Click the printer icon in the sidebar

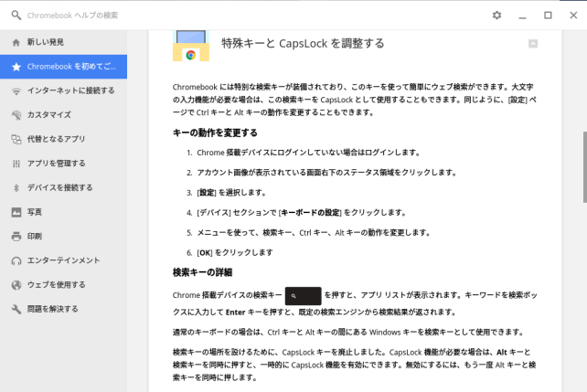[16, 237]
